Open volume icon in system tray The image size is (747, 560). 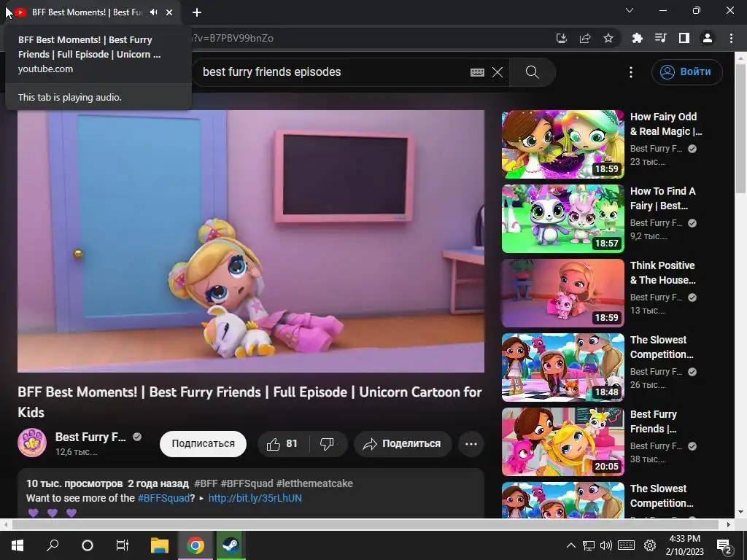606,545
